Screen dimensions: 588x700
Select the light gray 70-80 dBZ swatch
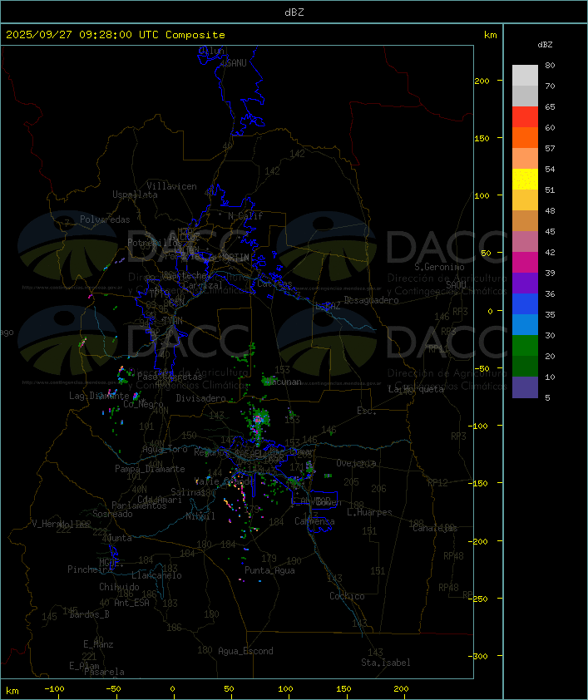(x=525, y=75)
